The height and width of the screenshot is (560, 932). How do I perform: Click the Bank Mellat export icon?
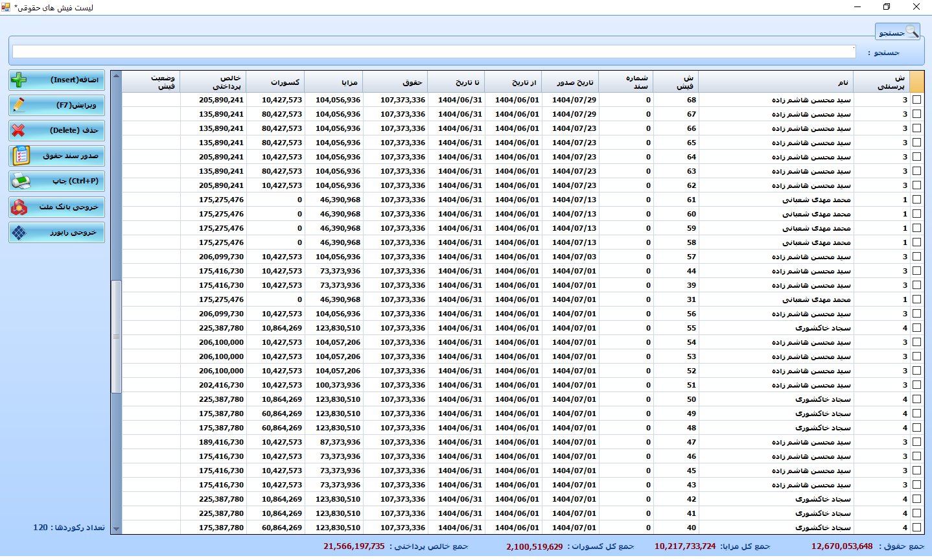pos(19,207)
